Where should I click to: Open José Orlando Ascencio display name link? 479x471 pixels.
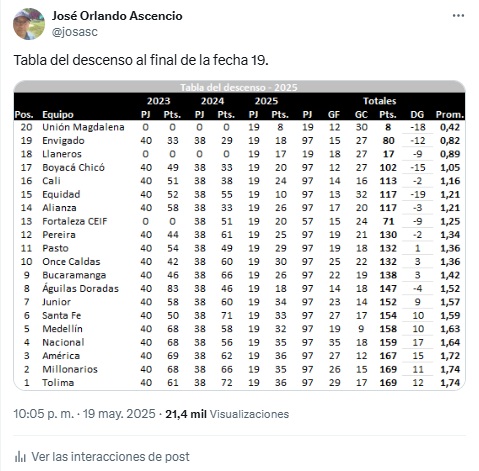(x=117, y=16)
